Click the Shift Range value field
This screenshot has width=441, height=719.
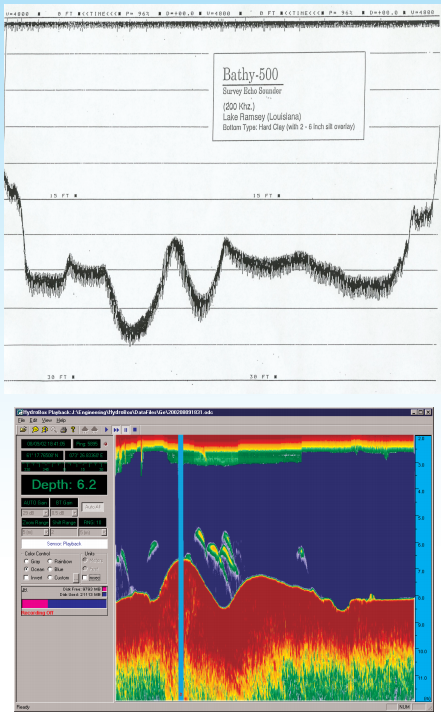(64, 532)
